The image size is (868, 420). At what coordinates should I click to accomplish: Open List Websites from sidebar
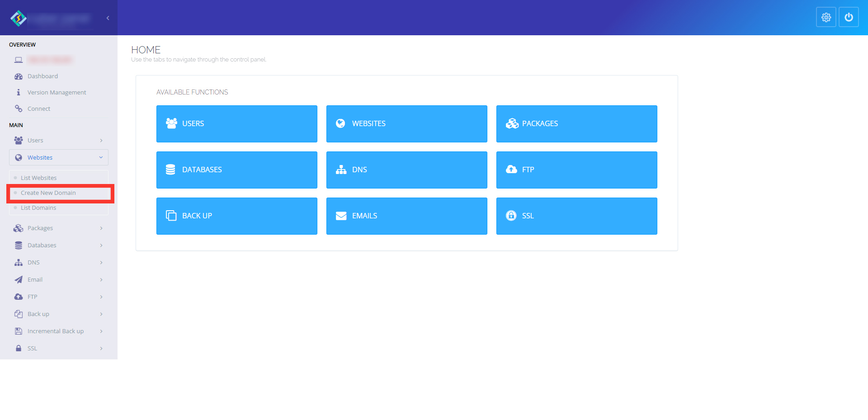point(39,178)
